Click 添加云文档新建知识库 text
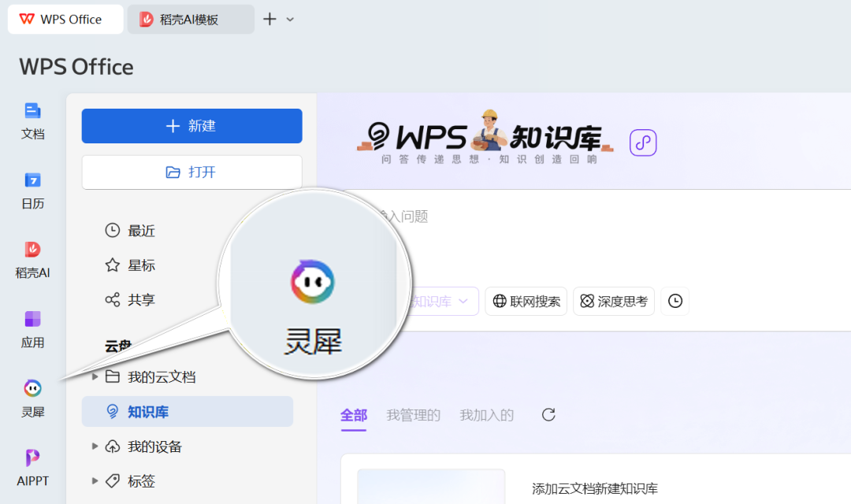This screenshot has height=504, width=851. [595, 488]
